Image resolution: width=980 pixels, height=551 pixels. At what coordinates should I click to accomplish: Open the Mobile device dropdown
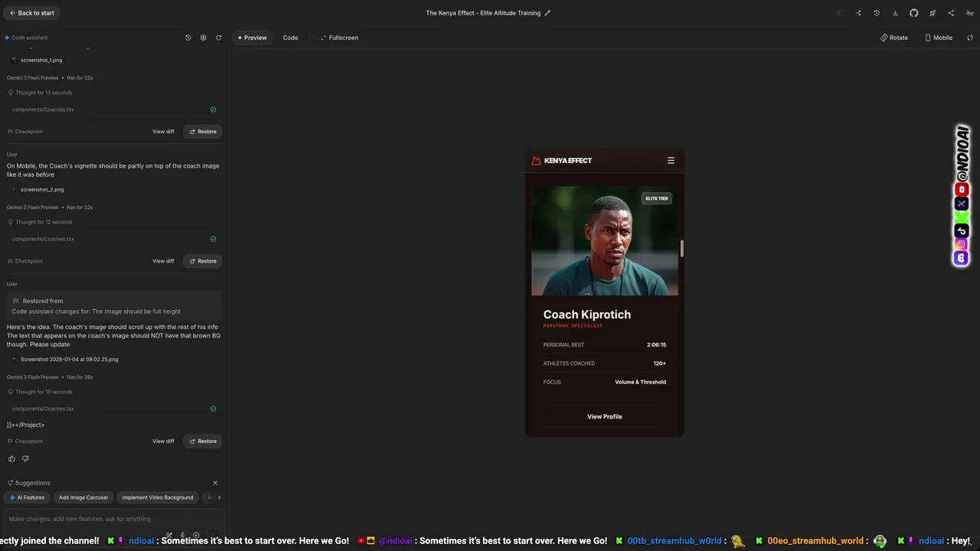pos(939,37)
